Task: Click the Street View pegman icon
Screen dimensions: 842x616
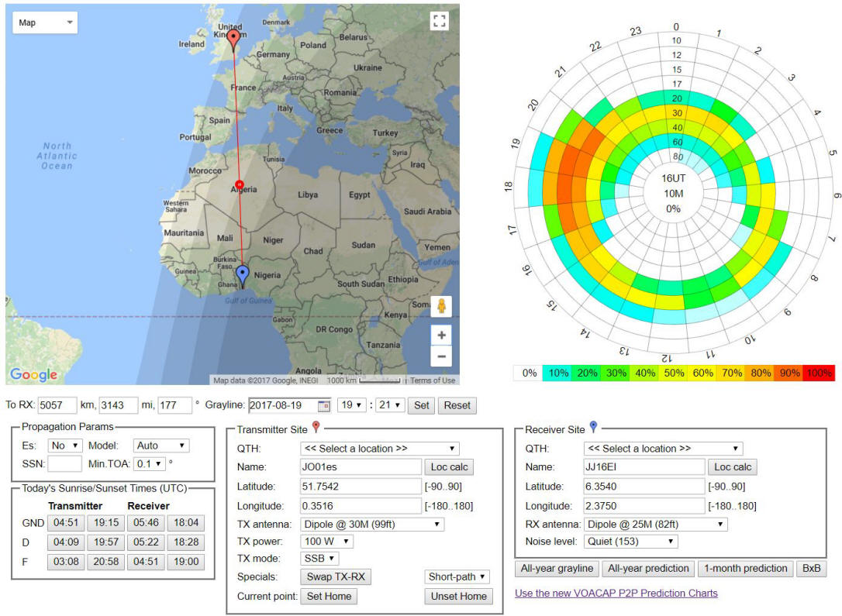Action: tap(441, 306)
